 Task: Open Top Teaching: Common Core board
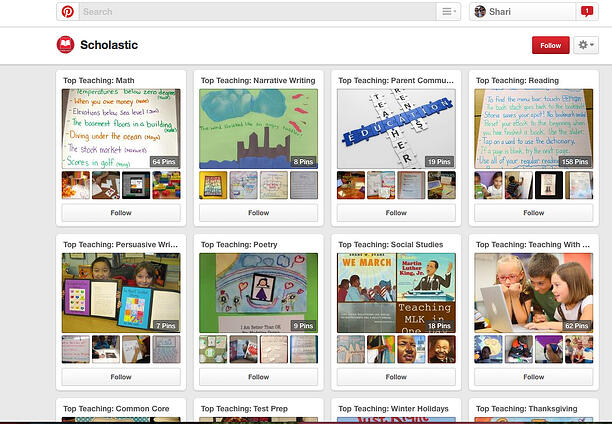[116, 409]
